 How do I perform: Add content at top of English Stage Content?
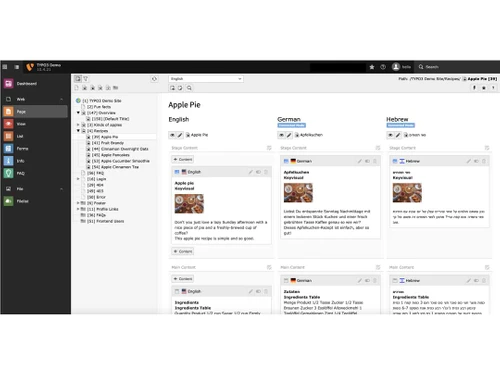point(183,159)
